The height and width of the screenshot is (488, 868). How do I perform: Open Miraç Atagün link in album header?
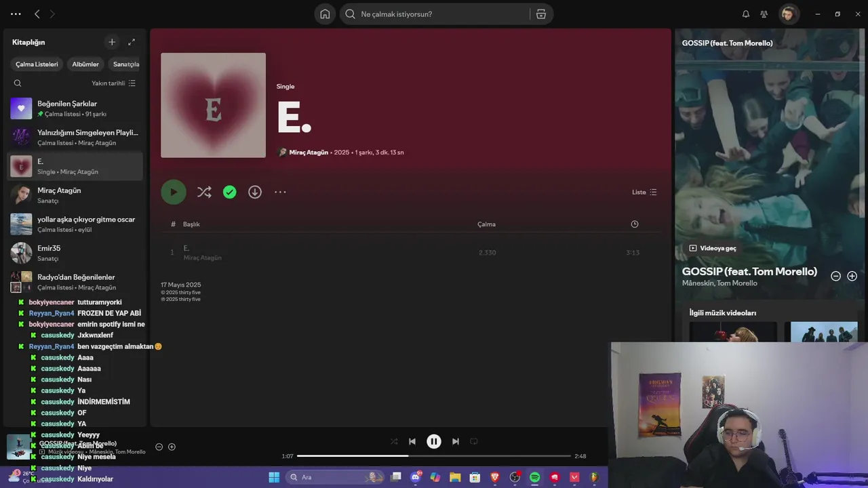(309, 152)
